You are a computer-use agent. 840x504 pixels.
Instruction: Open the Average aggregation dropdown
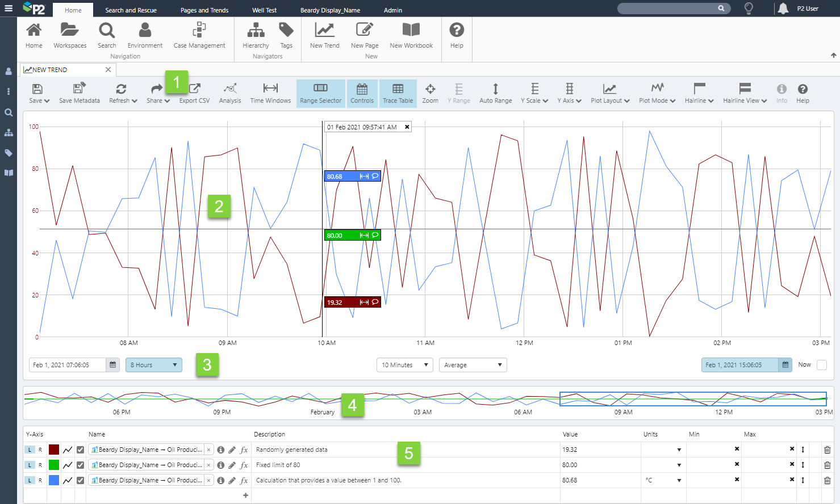[x=473, y=365]
